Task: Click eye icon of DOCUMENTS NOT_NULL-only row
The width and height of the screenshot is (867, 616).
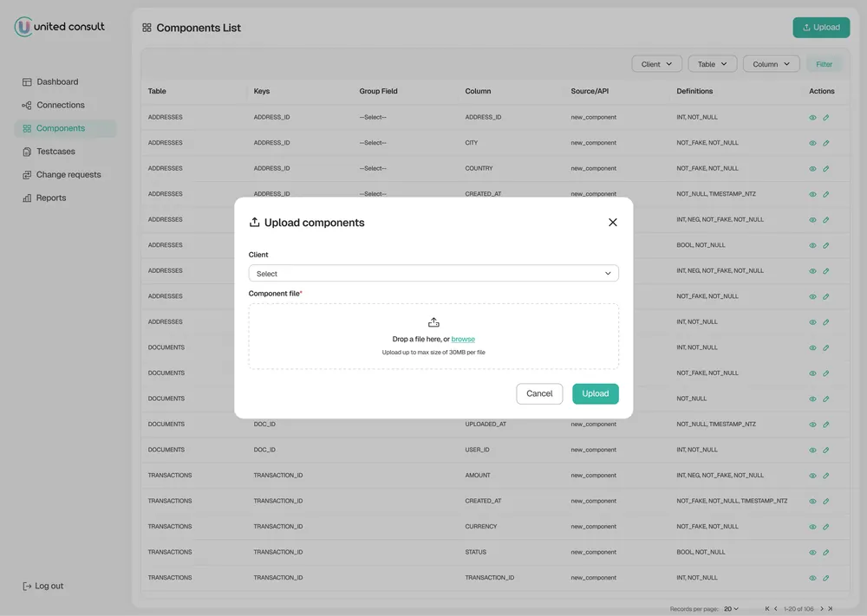Action: pyautogui.click(x=812, y=399)
